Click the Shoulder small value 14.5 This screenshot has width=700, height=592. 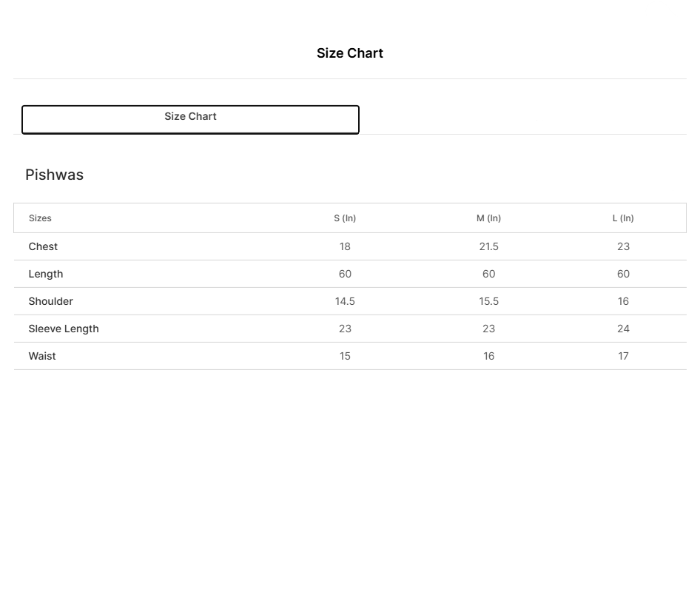tap(345, 301)
